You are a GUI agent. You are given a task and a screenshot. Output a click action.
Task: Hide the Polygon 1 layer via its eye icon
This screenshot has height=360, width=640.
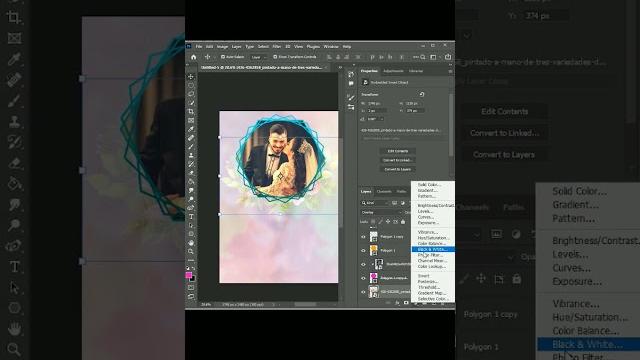tap(363, 251)
